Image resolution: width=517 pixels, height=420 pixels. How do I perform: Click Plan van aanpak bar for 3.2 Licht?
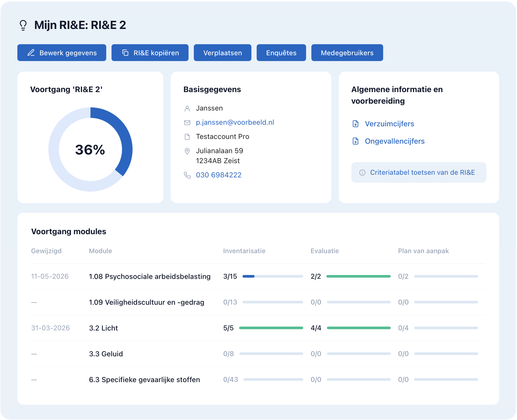coord(446,328)
